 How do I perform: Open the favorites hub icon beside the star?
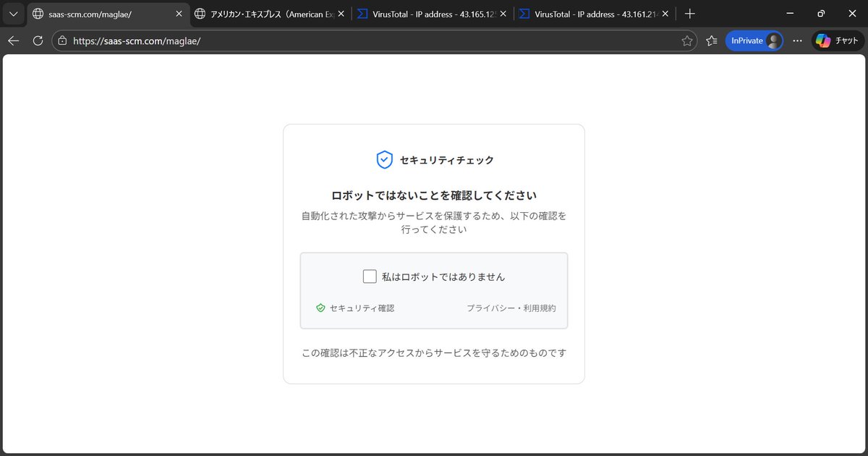[711, 41]
